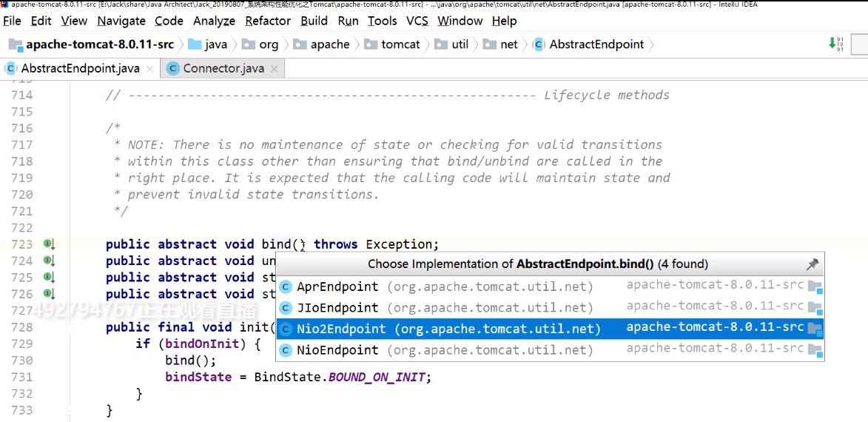This screenshot has height=422, width=868.
Task: Close the AbstractEndpoint.java editor tab
Action: pos(150,69)
